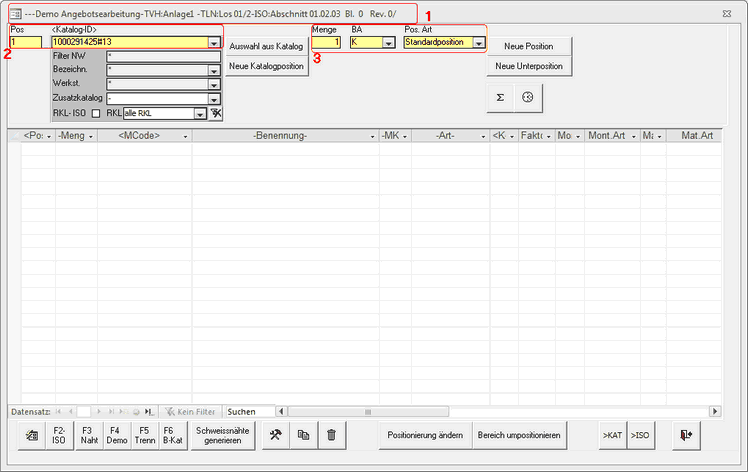Click the trash delete icon

(331, 435)
